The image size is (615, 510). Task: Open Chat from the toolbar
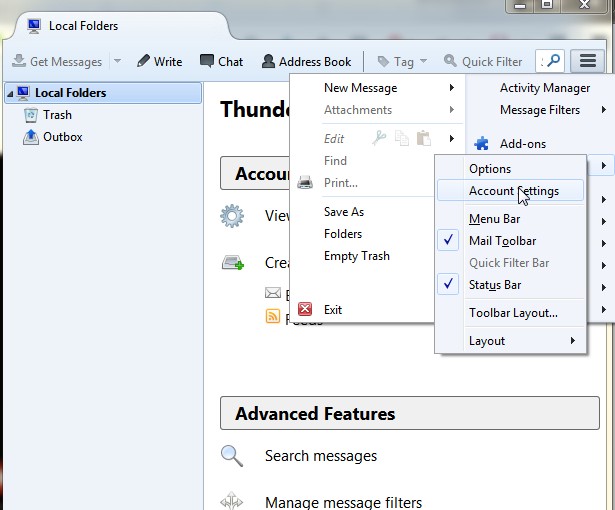222,62
